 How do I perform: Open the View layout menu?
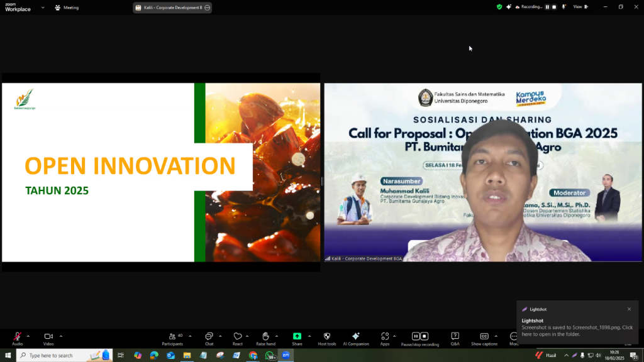(579, 7)
